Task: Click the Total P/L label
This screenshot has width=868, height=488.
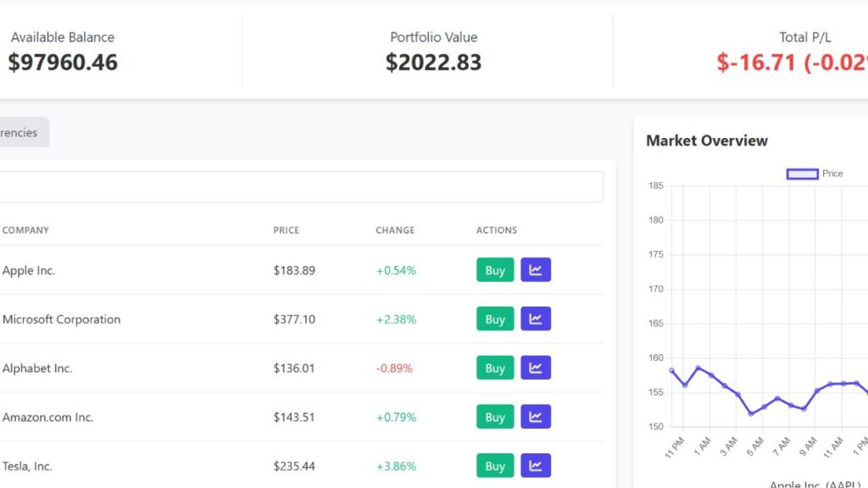Action: (x=805, y=37)
